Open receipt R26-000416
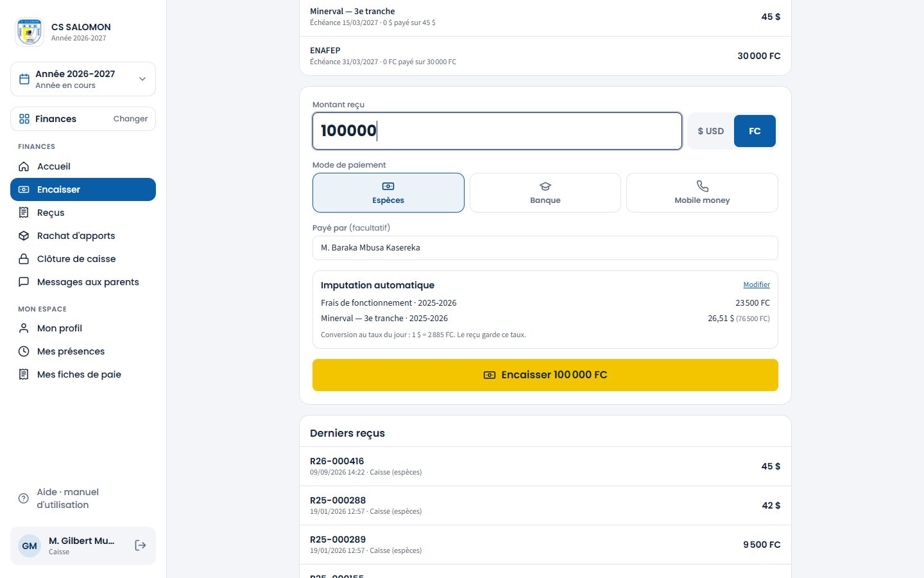924x578 pixels. pos(545,466)
